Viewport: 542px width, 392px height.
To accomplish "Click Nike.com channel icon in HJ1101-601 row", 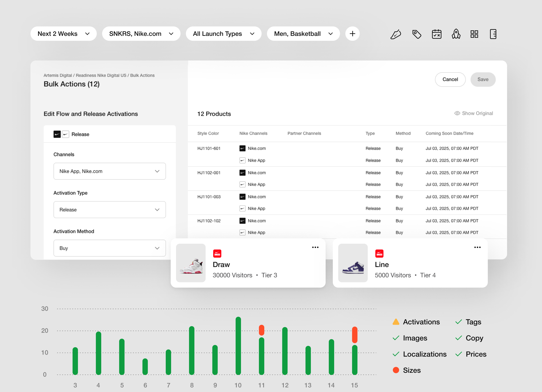I will pyautogui.click(x=242, y=149).
